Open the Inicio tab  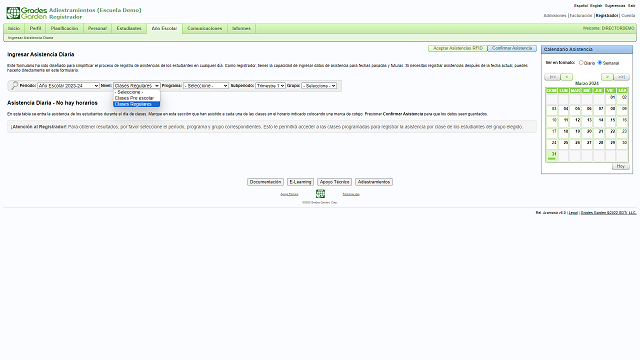tap(14, 29)
